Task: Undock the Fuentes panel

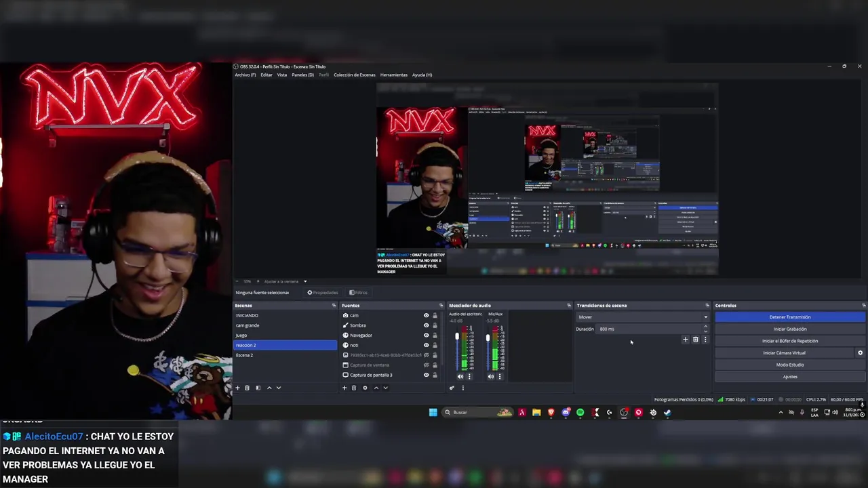Action: (x=441, y=306)
